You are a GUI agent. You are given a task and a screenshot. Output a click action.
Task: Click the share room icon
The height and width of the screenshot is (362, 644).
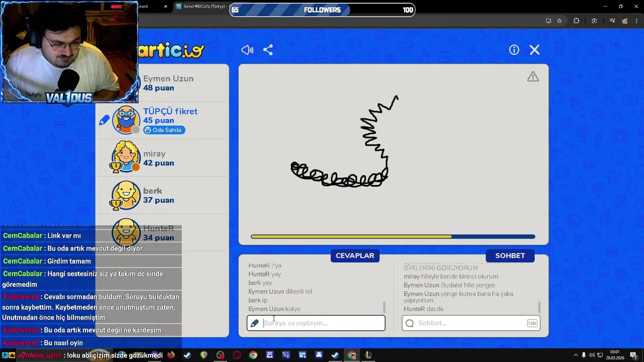268,50
